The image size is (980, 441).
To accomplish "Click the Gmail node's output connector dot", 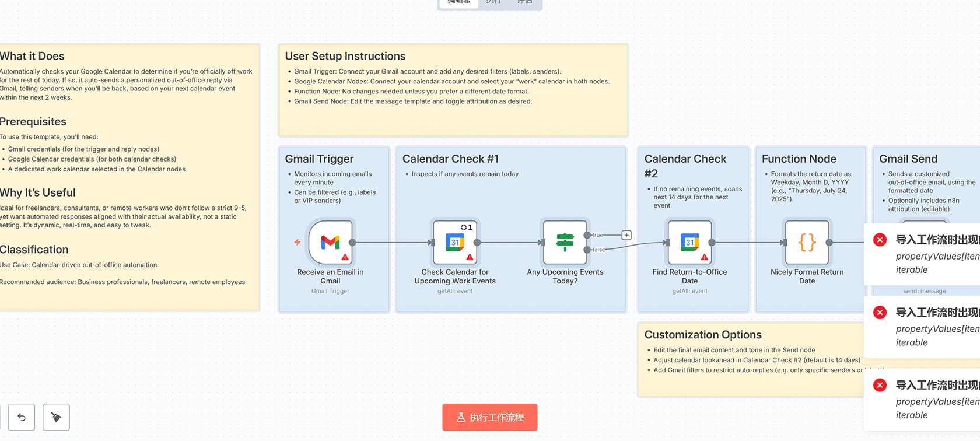I will click(352, 243).
